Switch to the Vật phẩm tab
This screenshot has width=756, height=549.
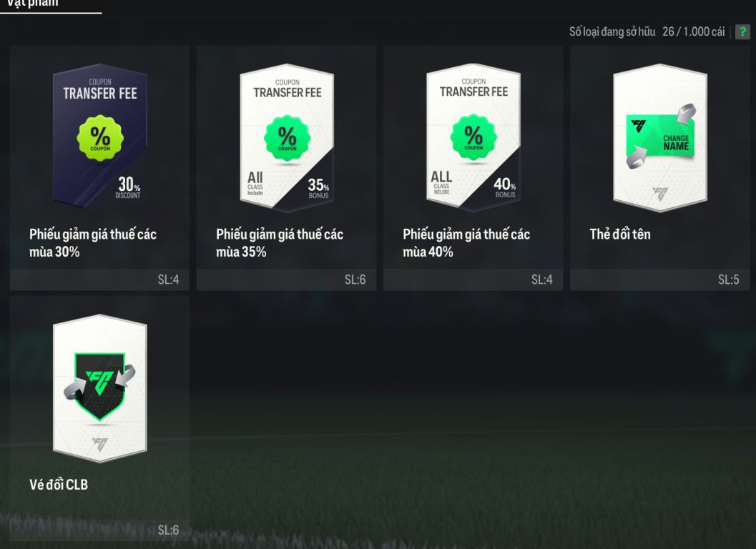pyautogui.click(x=32, y=4)
